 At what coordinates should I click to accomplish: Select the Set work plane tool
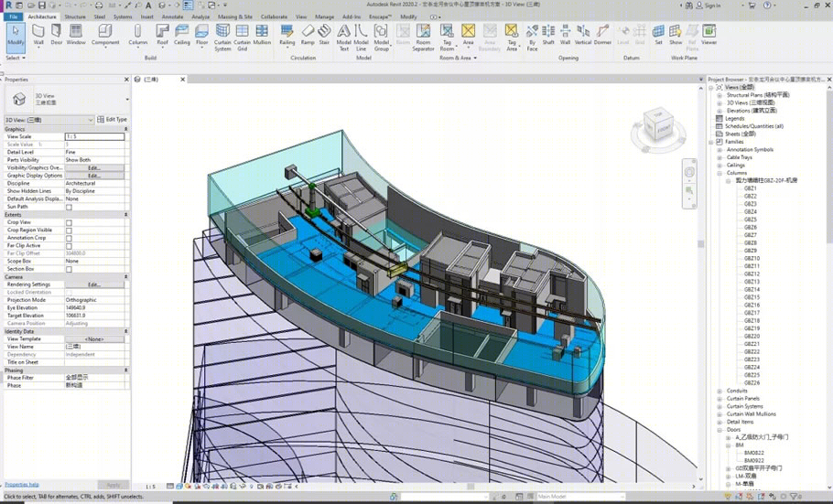pos(658,36)
